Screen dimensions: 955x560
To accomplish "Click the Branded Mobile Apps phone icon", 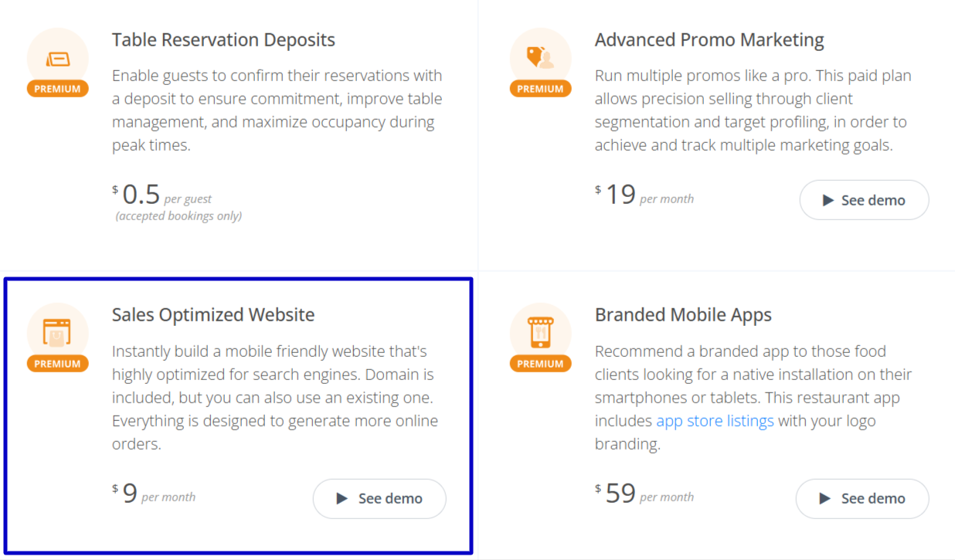I will tap(541, 332).
